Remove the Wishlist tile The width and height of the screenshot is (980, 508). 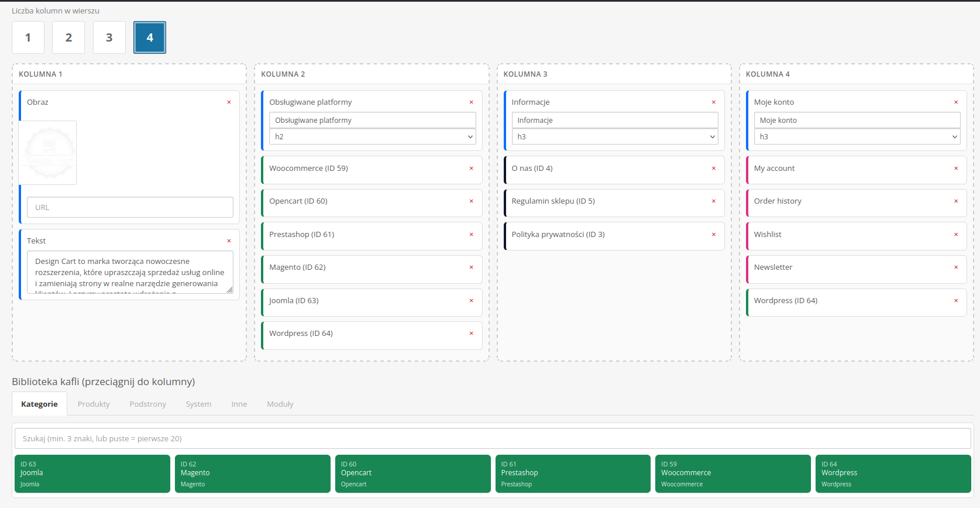pos(956,235)
